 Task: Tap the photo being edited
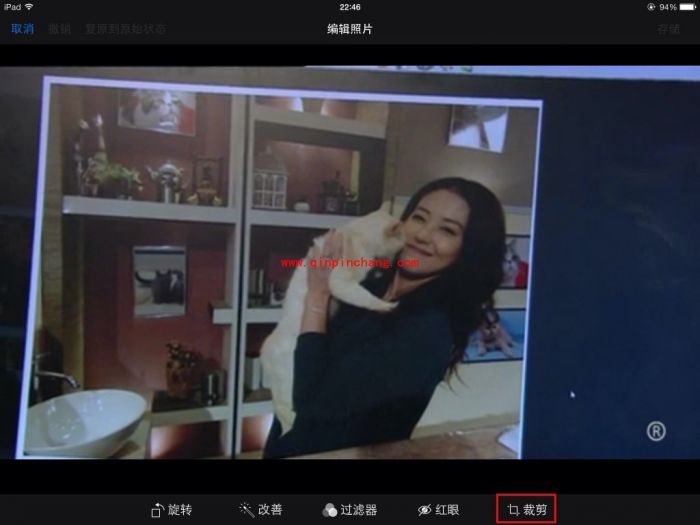pyautogui.click(x=350, y=262)
